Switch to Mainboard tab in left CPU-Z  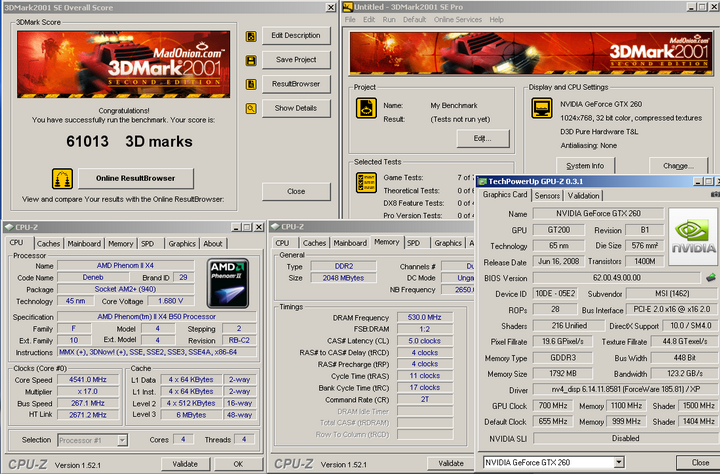84,244
